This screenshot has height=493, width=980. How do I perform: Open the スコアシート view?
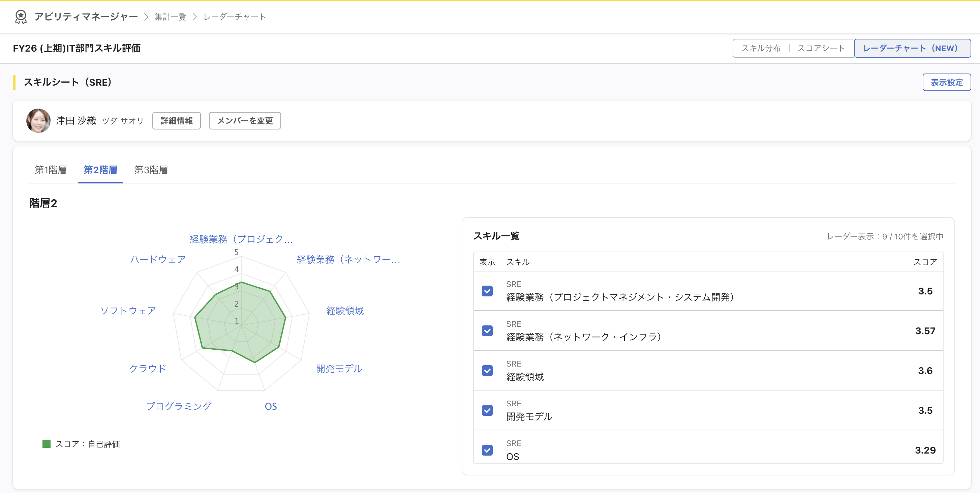click(x=821, y=48)
